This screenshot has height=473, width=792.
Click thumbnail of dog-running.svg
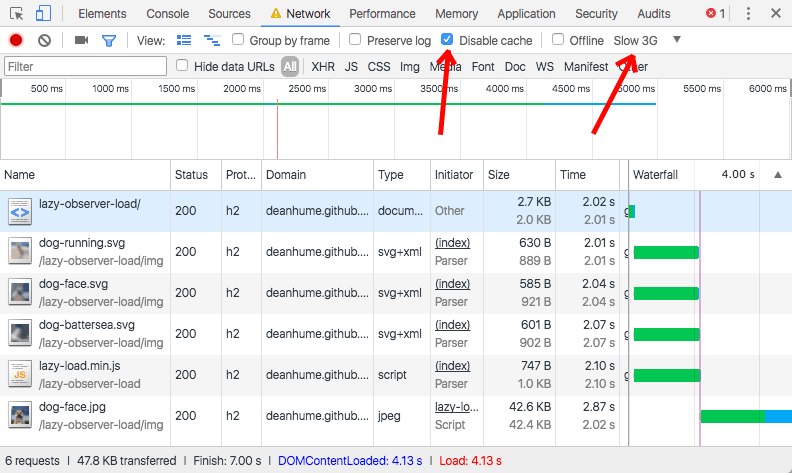(20, 252)
